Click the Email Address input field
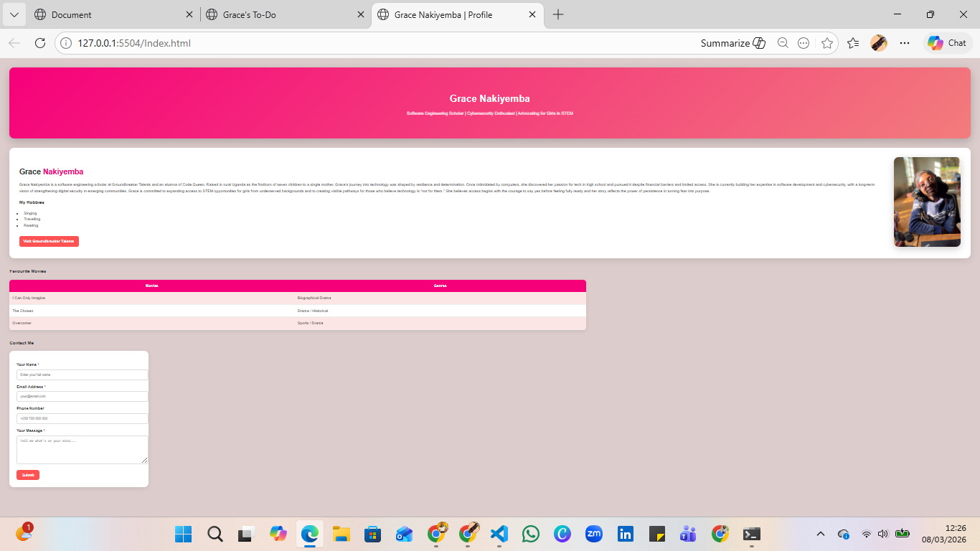The width and height of the screenshot is (980, 551). (83, 396)
